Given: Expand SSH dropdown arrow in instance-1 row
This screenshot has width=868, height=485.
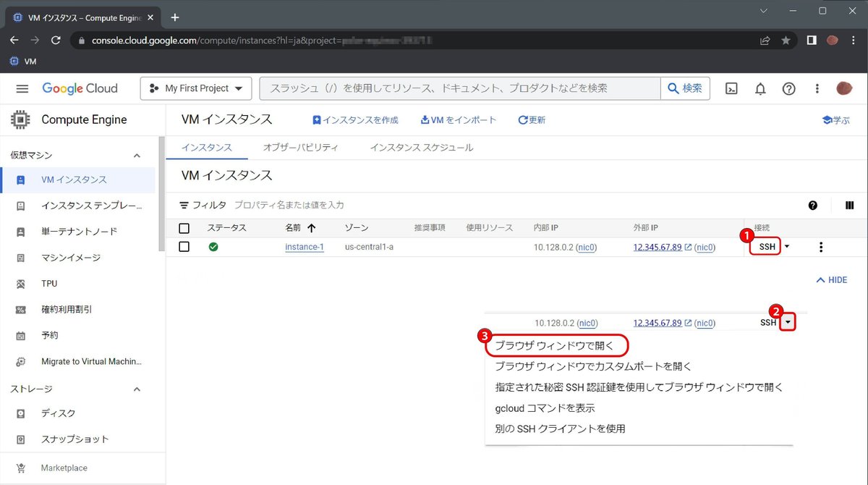Looking at the screenshot, I should [x=787, y=247].
